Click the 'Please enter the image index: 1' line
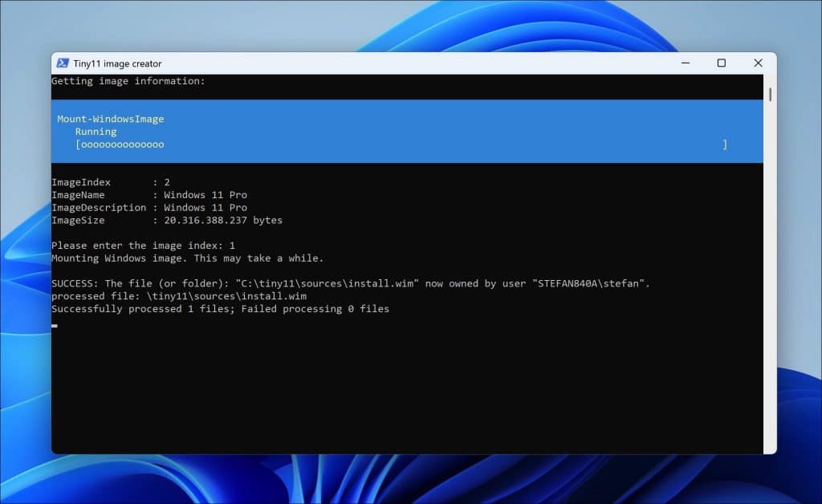This screenshot has width=822, height=504. pos(143,246)
